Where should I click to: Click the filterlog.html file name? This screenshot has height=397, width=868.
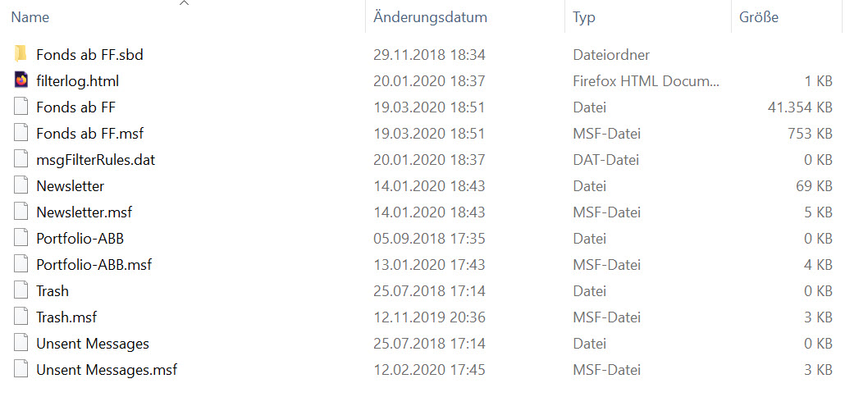tap(77, 81)
